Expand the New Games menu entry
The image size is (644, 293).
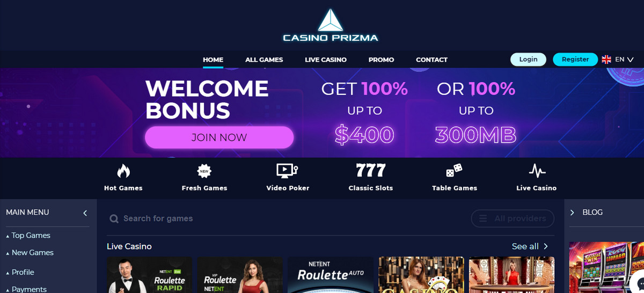tap(30, 253)
